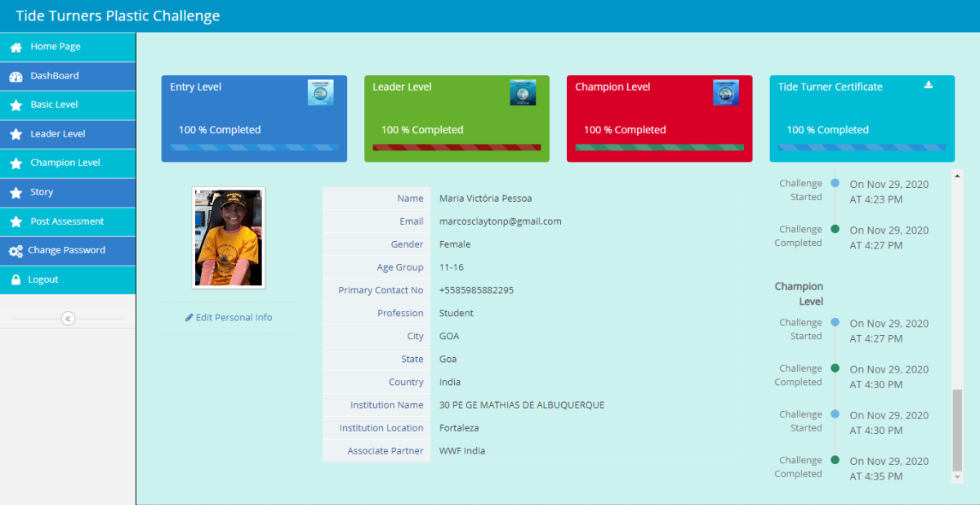Click the gauge icon beside DashBoard
Viewport: 980px width, 505px height.
click(x=16, y=77)
